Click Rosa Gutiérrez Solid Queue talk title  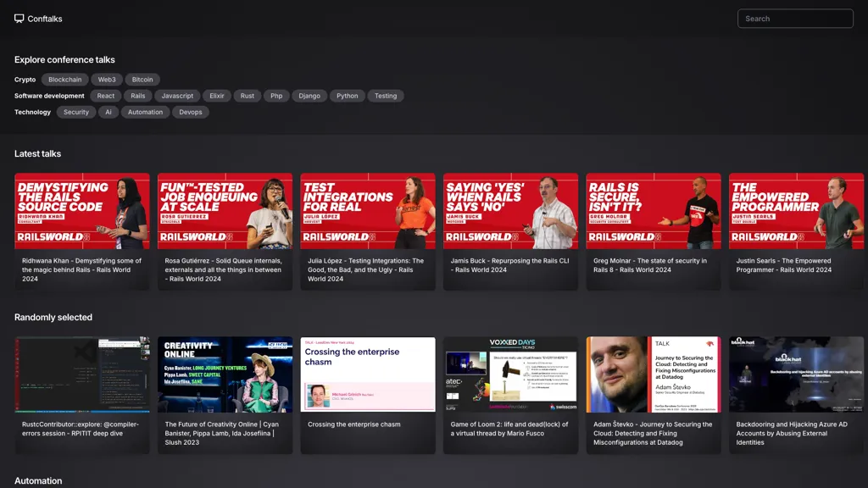pyautogui.click(x=224, y=270)
